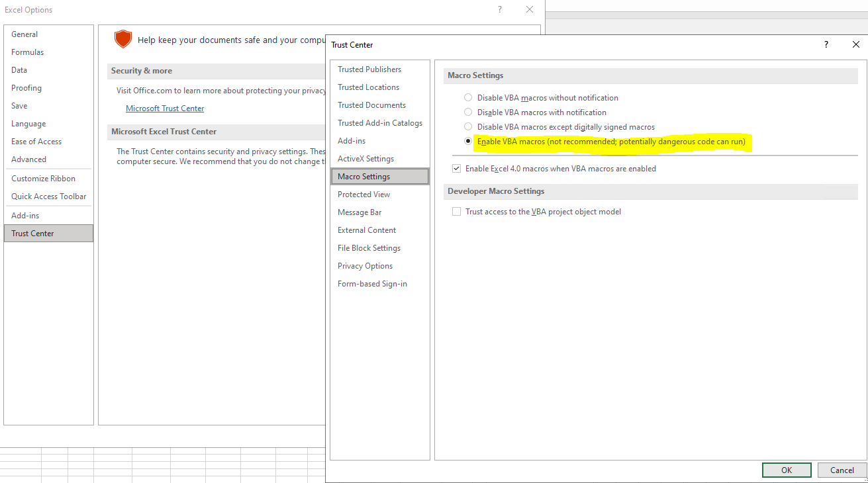
Task: Select Ease of Access in Excel Options
Action: click(x=48, y=142)
